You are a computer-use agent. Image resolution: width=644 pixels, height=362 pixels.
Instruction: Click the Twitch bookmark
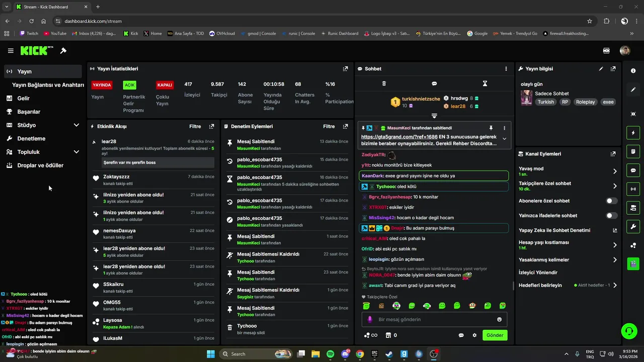[x=29, y=34]
